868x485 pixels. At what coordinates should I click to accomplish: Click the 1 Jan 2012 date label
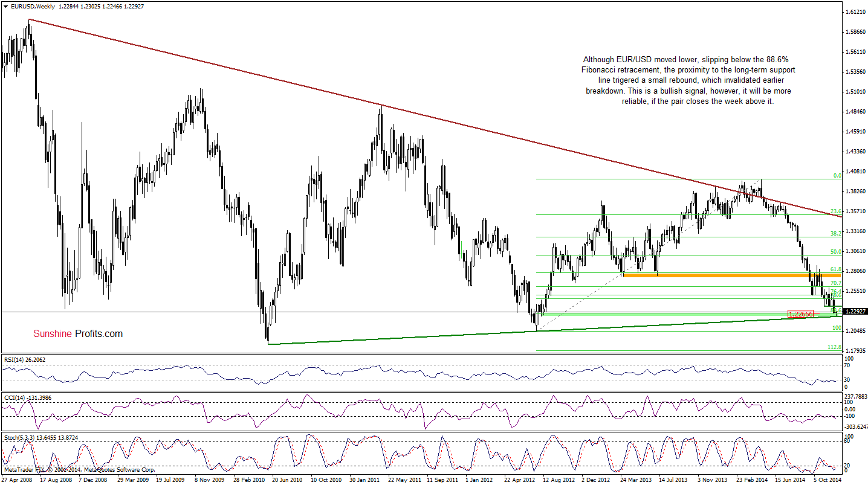480,480
